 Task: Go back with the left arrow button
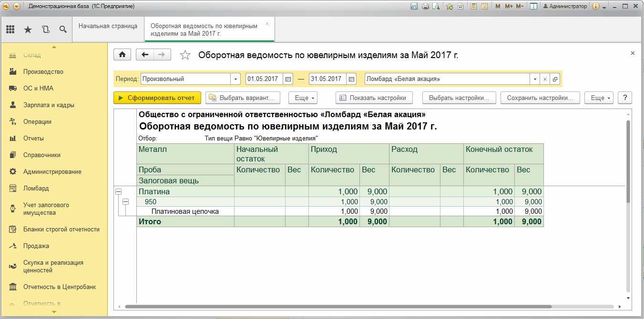coord(145,55)
